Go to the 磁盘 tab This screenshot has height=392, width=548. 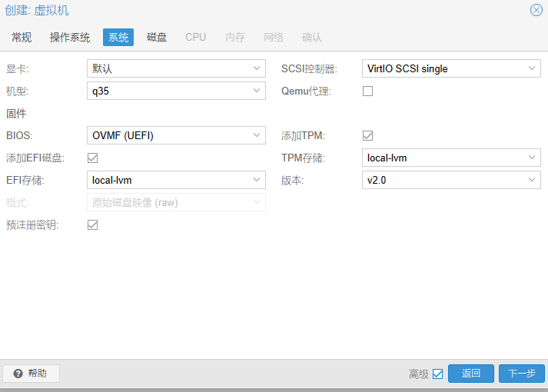coord(157,38)
